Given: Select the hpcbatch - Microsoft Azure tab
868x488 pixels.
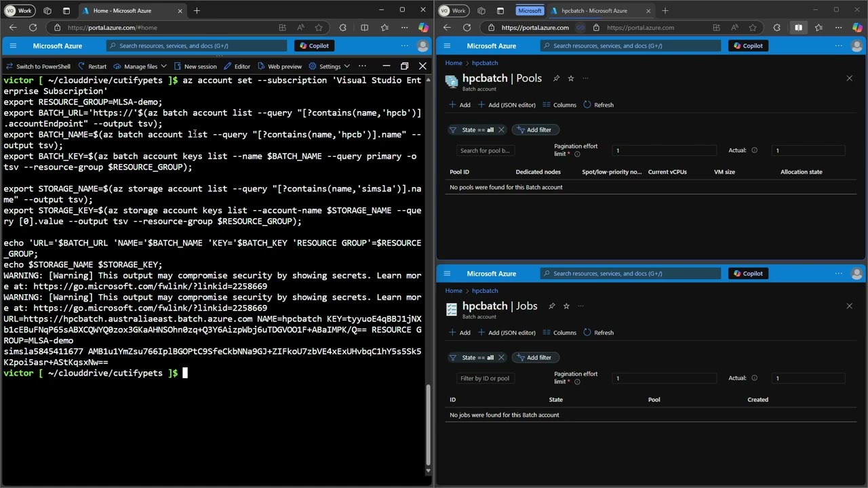Looking at the screenshot, I should click(x=600, y=11).
